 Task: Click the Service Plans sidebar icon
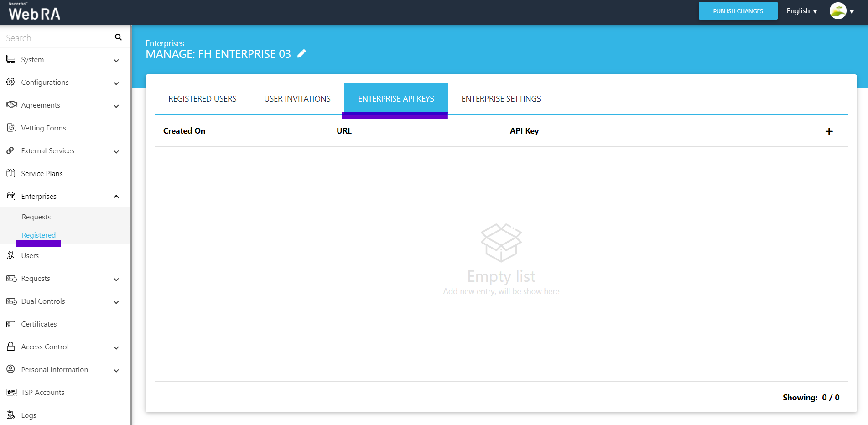coord(11,173)
